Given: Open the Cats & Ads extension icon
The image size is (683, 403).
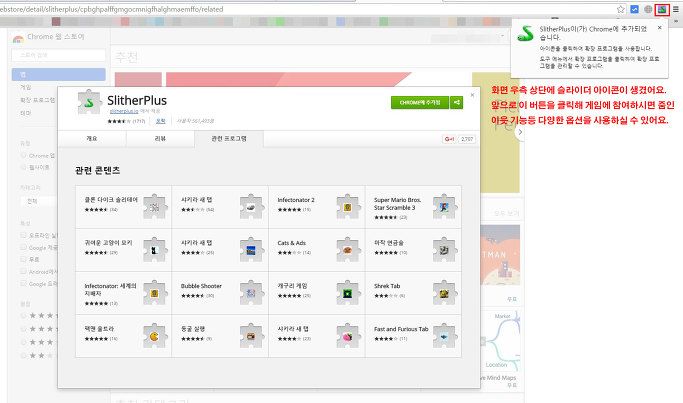Looking at the screenshot, I should [348, 250].
